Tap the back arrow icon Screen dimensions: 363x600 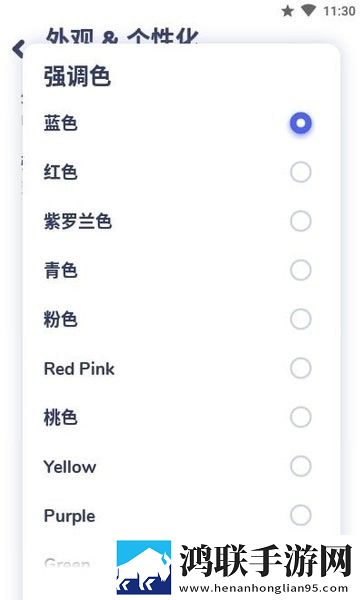(18, 49)
